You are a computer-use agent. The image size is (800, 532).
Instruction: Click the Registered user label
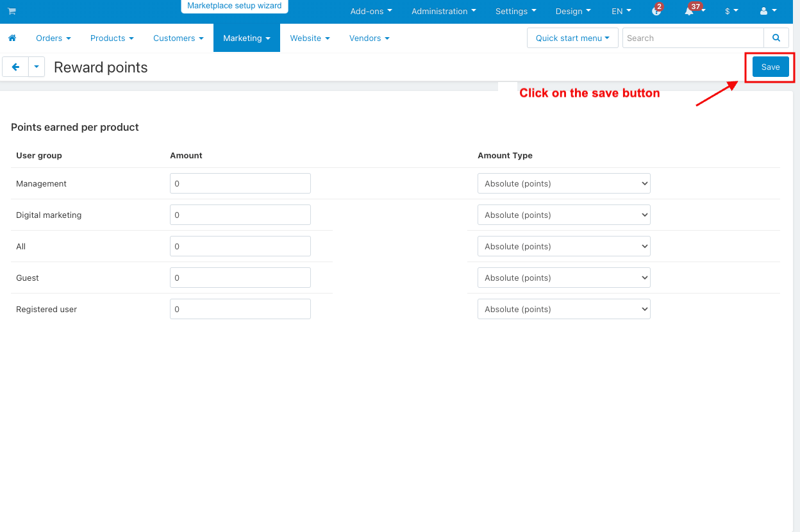(x=47, y=310)
